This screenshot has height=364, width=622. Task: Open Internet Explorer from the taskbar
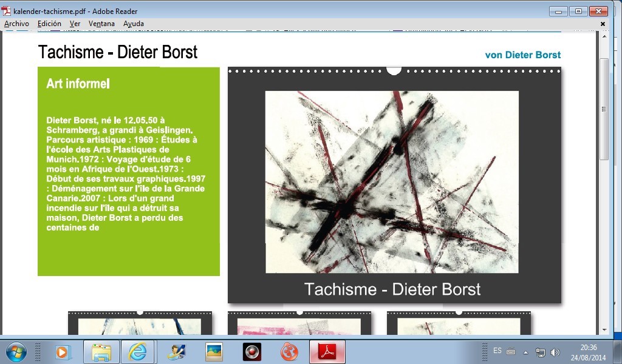pyautogui.click(x=137, y=352)
